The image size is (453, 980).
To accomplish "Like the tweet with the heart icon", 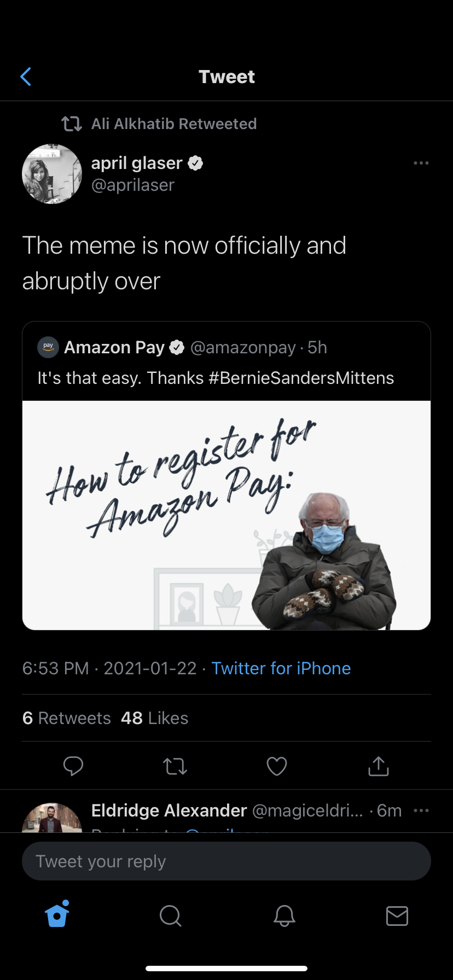I will (277, 766).
